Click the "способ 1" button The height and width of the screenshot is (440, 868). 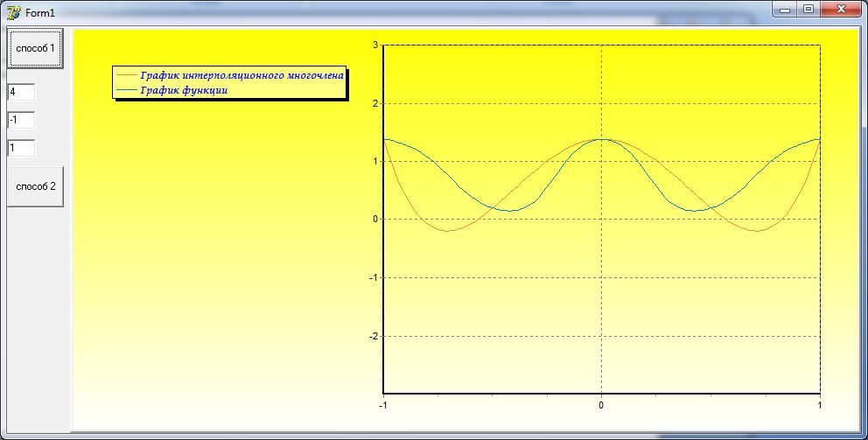[x=35, y=49]
